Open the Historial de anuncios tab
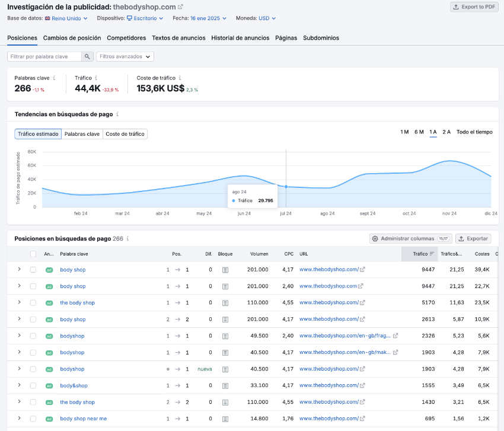 coord(240,38)
